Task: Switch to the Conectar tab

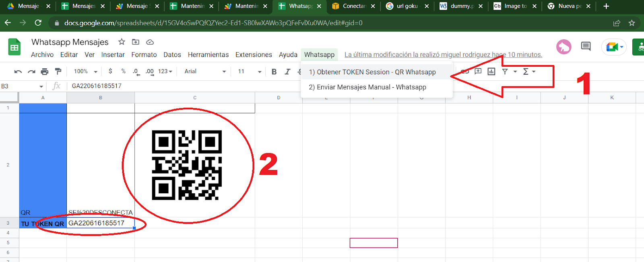Action: click(x=354, y=6)
